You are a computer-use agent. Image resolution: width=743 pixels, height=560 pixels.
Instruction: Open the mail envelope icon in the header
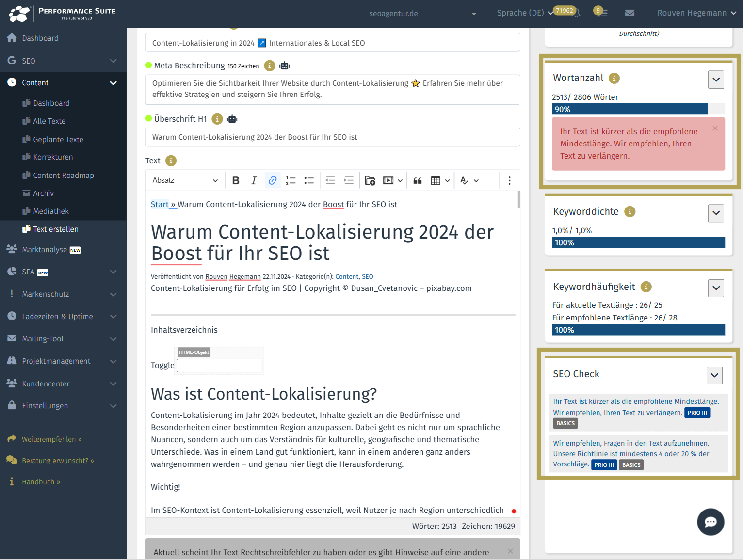pos(630,13)
